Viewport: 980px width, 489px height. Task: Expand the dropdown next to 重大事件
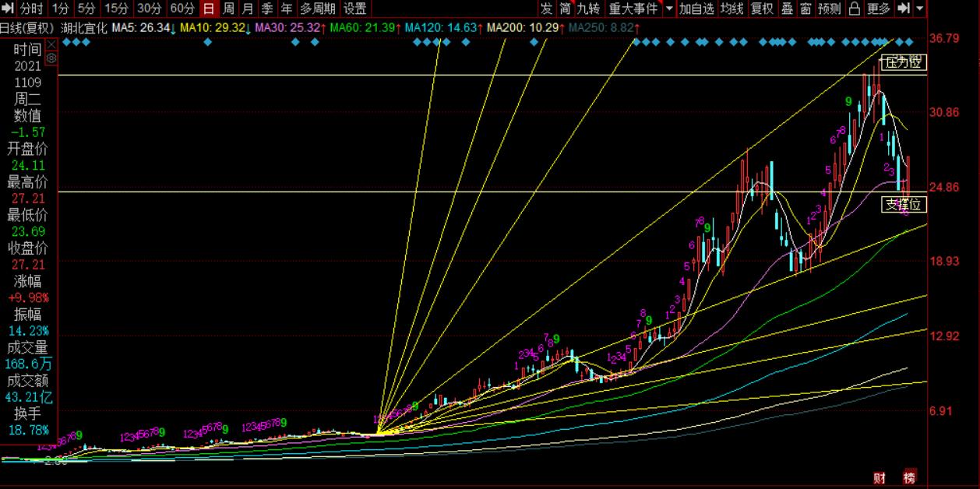tap(669, 9)
